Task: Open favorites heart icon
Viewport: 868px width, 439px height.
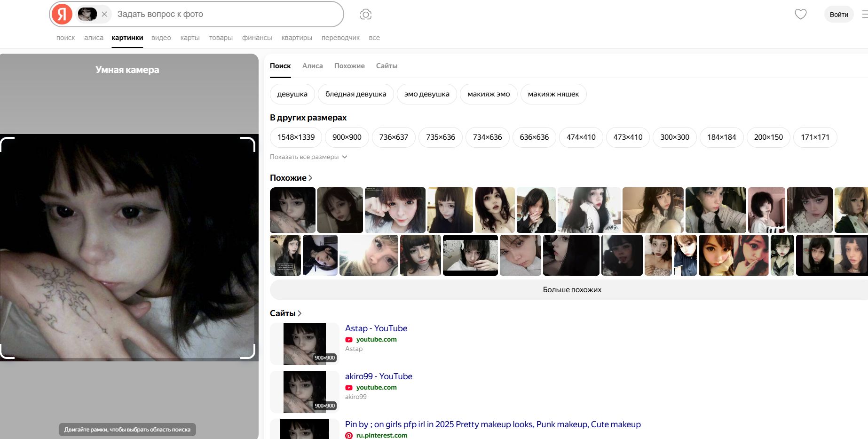Action: pos(801,14)
